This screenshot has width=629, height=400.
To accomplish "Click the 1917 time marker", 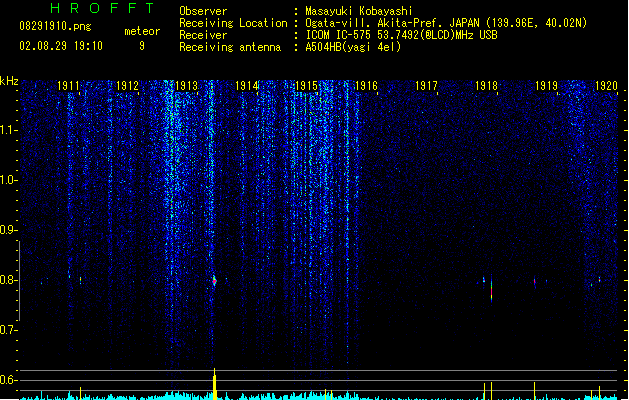I will (x=426, y=86).
